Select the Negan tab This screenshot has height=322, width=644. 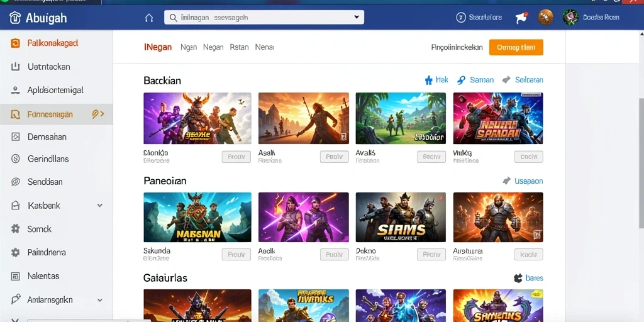213,47
